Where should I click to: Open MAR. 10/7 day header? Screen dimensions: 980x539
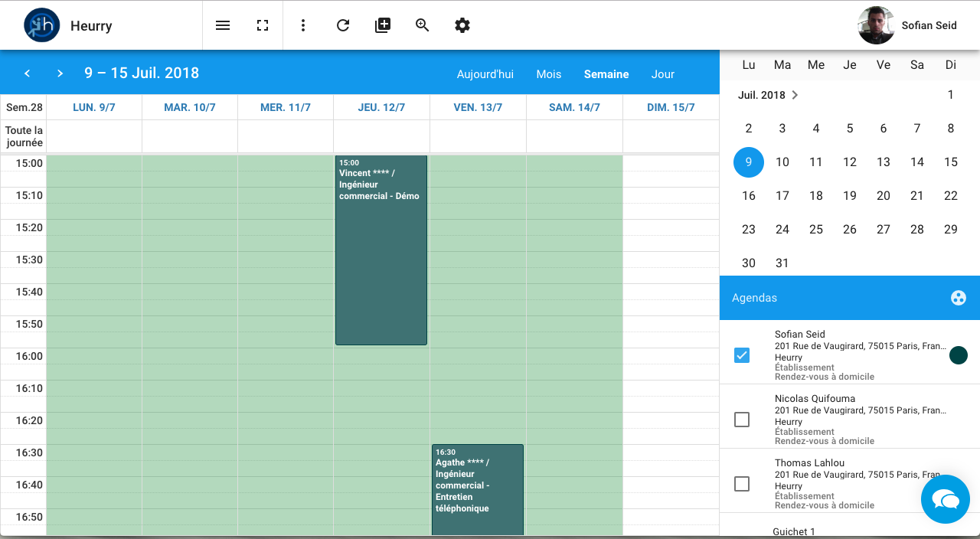pyautogui.click(x=190, y=107)
